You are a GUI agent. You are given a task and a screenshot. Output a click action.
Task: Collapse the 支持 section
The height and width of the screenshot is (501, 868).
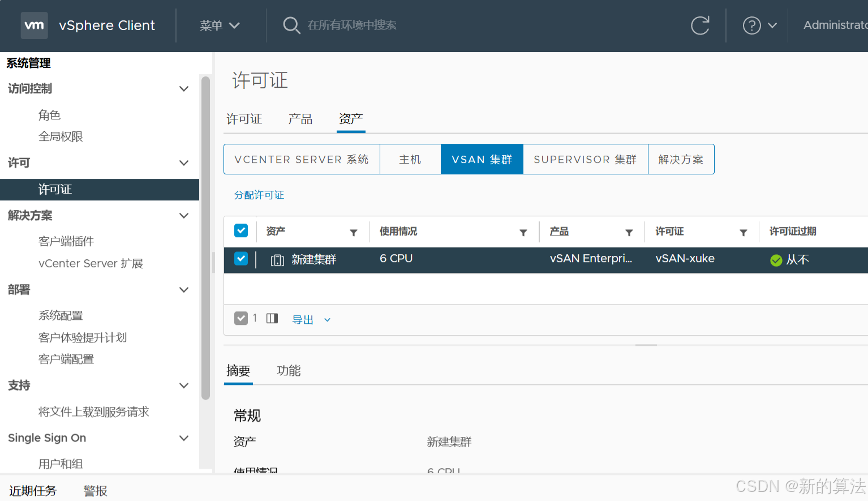tap(184, 386)
